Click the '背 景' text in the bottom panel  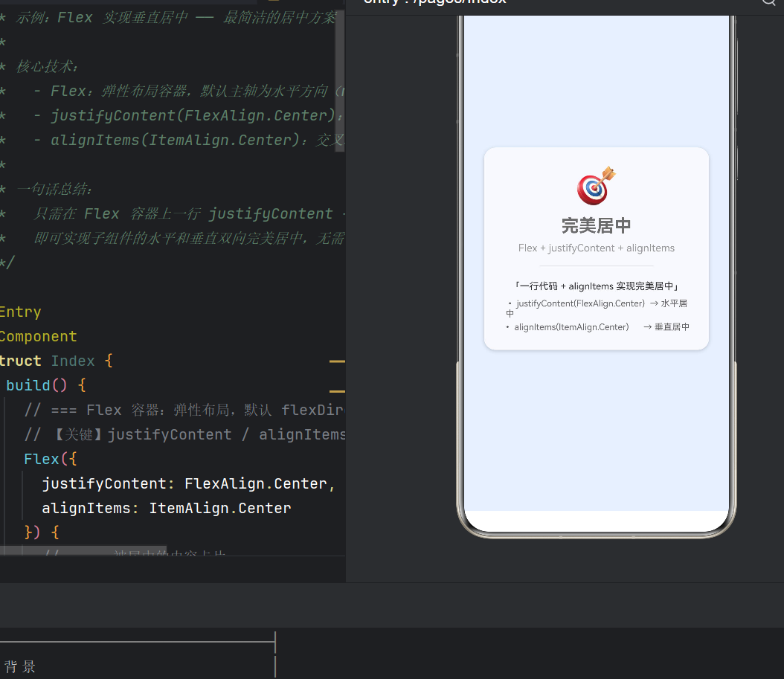click(20, 666)
